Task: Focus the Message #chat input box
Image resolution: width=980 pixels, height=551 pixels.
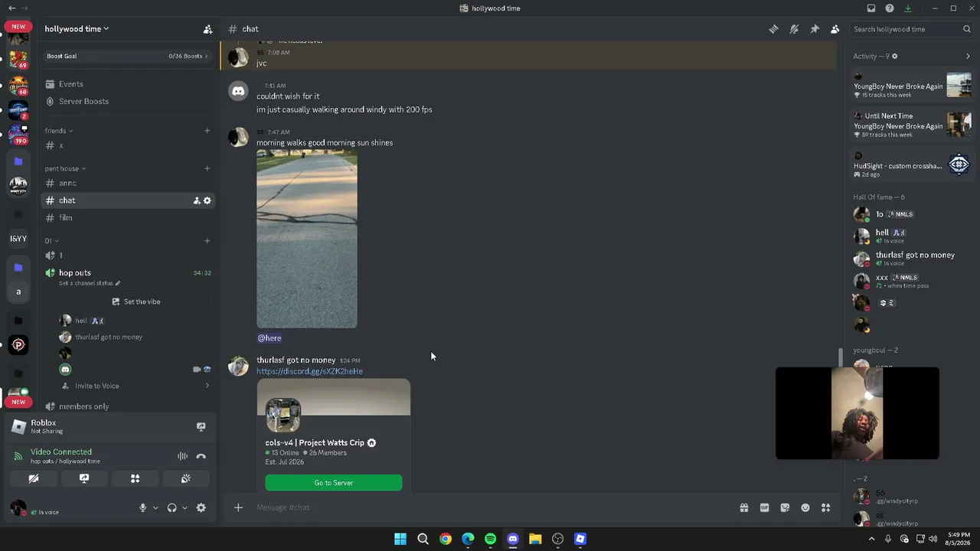Action: coord(490,507)
